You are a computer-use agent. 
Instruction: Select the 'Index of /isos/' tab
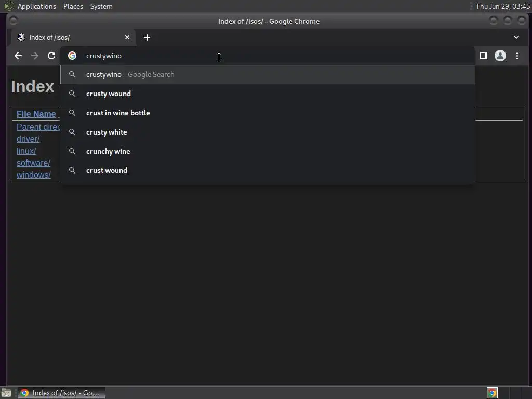pos(73,37)
